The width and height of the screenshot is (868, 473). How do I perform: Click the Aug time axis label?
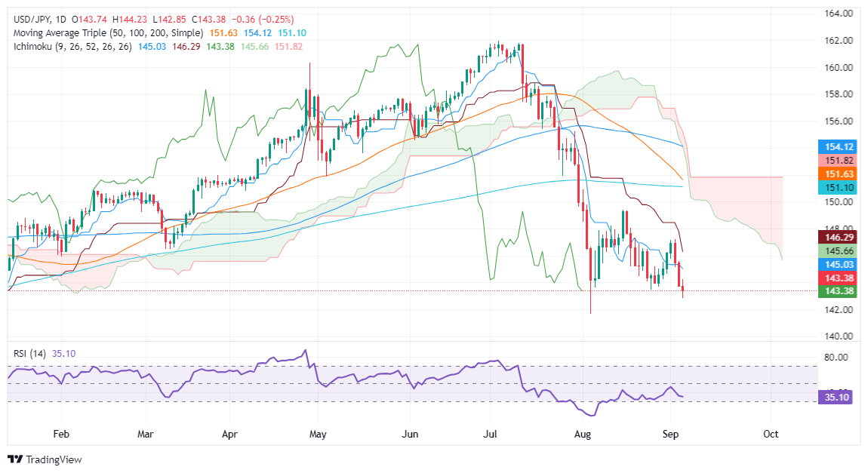(x=583, y=435)
